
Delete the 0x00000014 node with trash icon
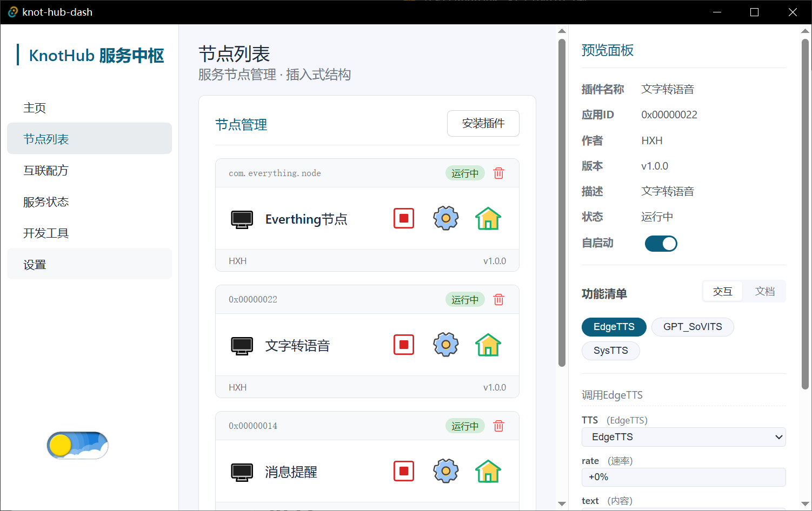pyautogui.click(x=499, y=426)
